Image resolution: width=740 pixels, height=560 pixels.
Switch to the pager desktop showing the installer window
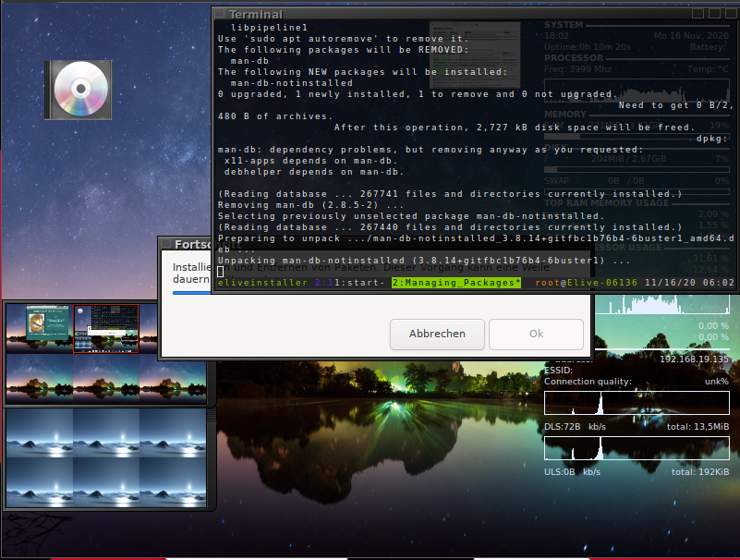point(39,330)
